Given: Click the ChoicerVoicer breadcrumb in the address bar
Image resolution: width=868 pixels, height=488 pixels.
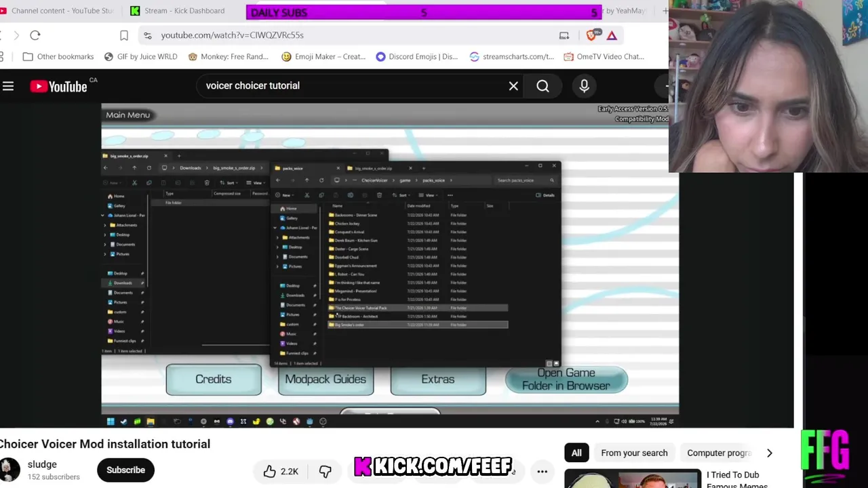Looking at the screenshot, I should click(x=374, y=180).
